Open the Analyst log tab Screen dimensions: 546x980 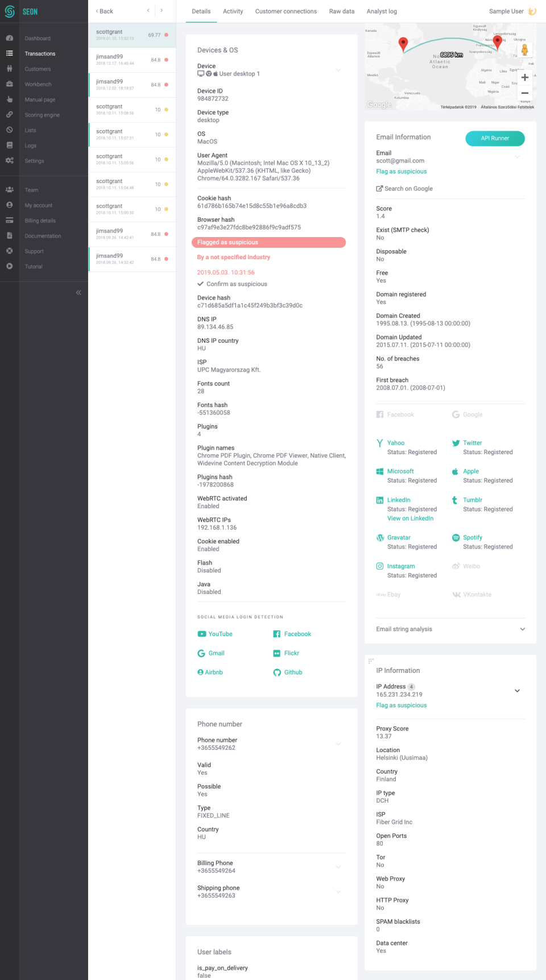point(382,11)
